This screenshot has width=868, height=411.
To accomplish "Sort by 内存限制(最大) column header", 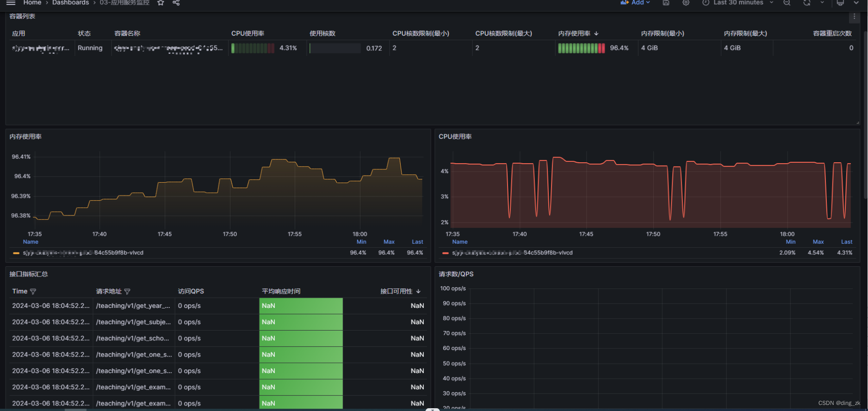I will coord(745,33).
